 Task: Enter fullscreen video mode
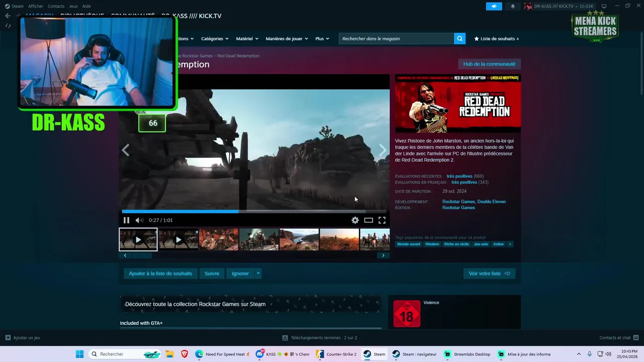click(x=382, y=220)
